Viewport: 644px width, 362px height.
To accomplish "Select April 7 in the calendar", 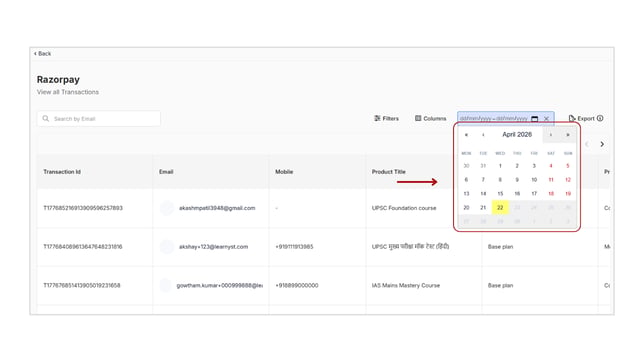I will (483, 180).
